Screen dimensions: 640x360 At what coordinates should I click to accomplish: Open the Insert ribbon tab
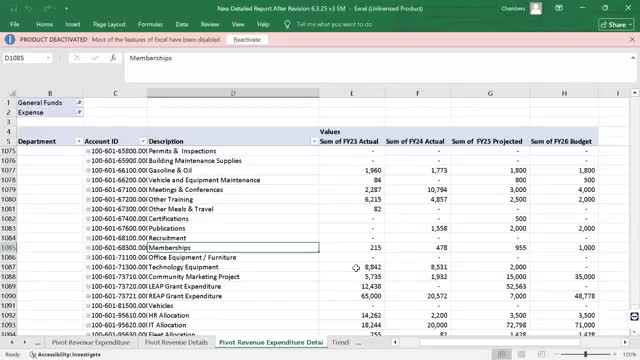[73, 24]
